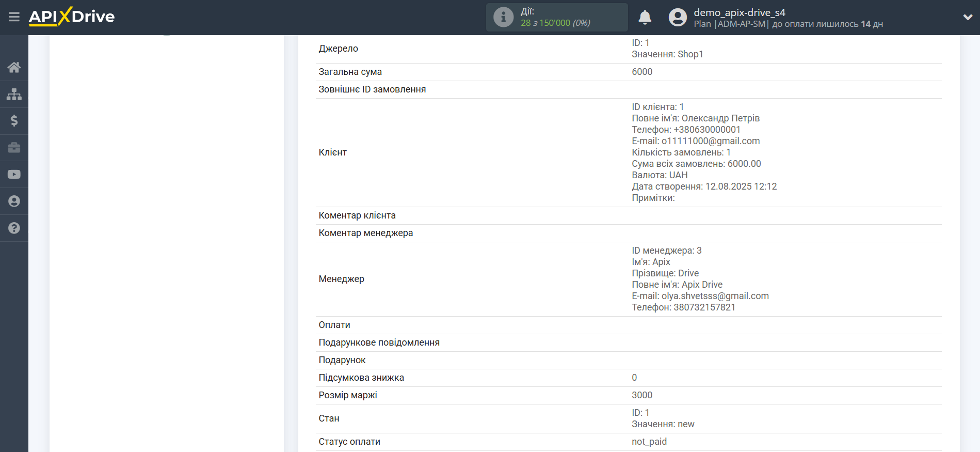Select manager phone 380732157821
Viewport: 980px width, 452px height.
pyautogui.click(x=704, y=307)
